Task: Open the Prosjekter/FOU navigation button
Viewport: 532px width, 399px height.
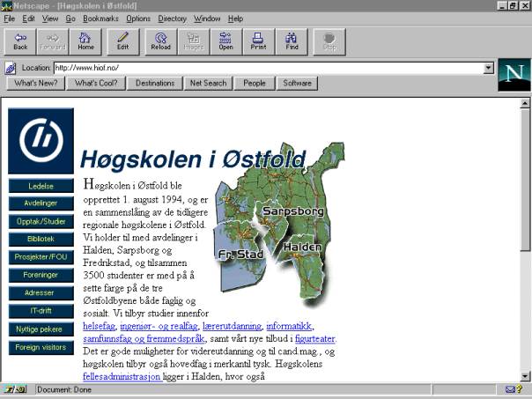Action: click(41, 257)
